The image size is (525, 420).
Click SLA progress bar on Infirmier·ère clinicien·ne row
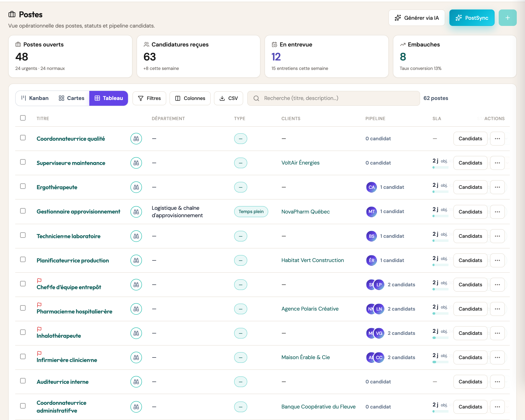click(440, 362)
